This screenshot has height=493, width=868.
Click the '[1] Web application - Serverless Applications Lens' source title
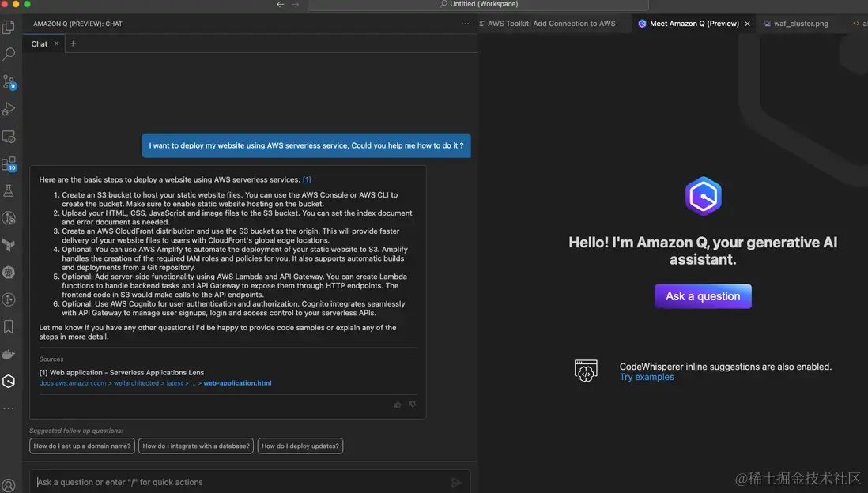[x=121, y=372]
